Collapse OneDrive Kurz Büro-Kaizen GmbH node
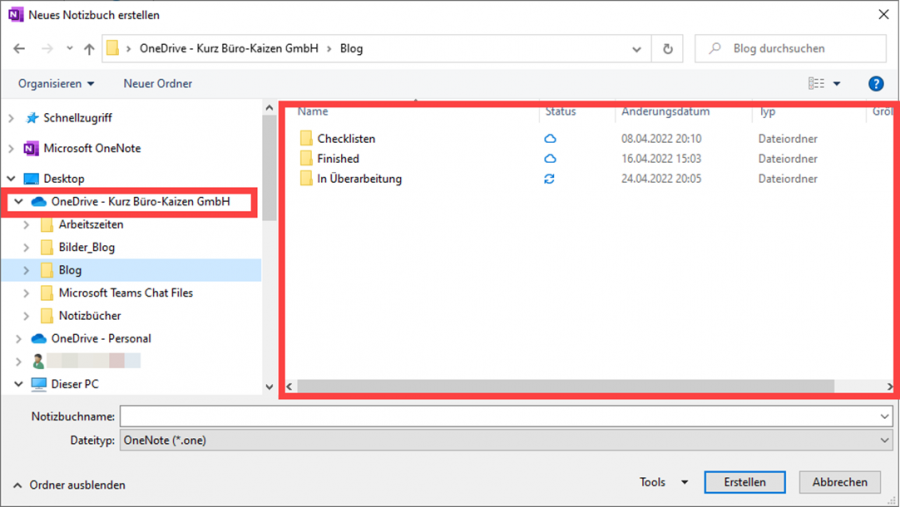This screenshot has height=507, width=900. tap(18, 202)
